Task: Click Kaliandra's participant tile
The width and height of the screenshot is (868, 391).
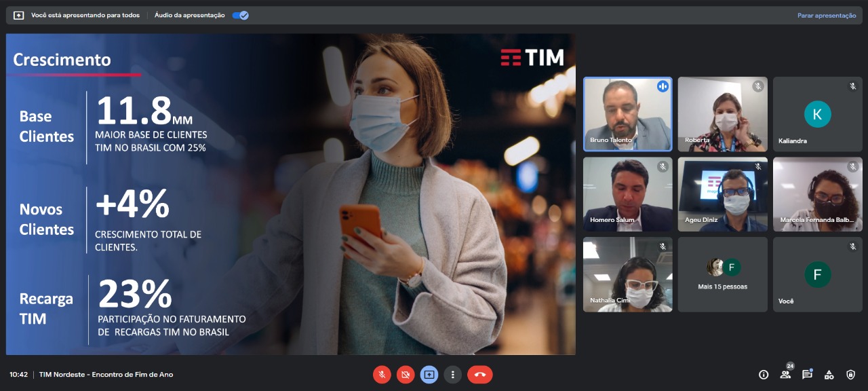Action: [817, 113]
